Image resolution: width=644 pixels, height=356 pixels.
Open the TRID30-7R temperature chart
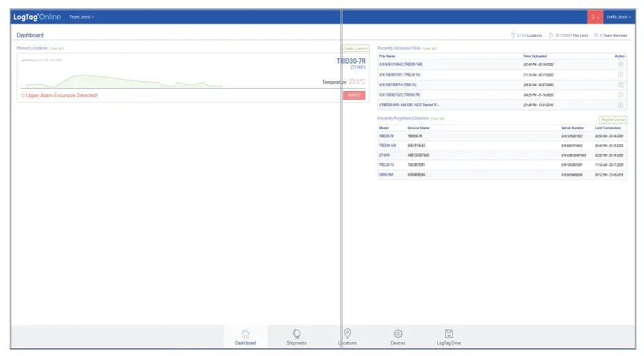point(123,80)
